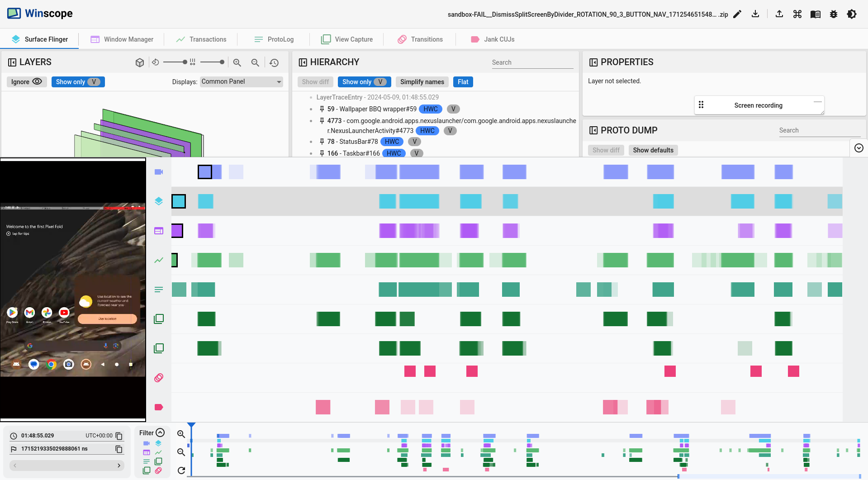Toggle Show only V in the Hierarchy panel
The height and width of the screenshot is (480, 868).
click(x=364, y=82)
